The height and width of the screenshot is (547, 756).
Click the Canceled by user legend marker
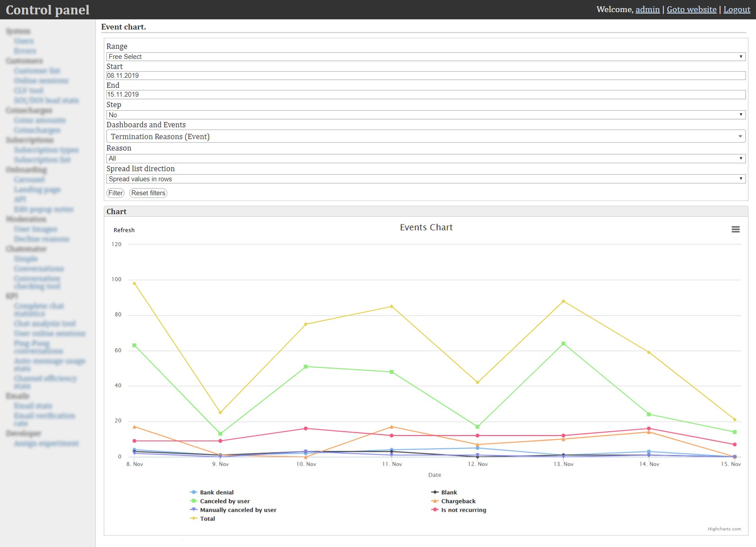click(193, 501)
